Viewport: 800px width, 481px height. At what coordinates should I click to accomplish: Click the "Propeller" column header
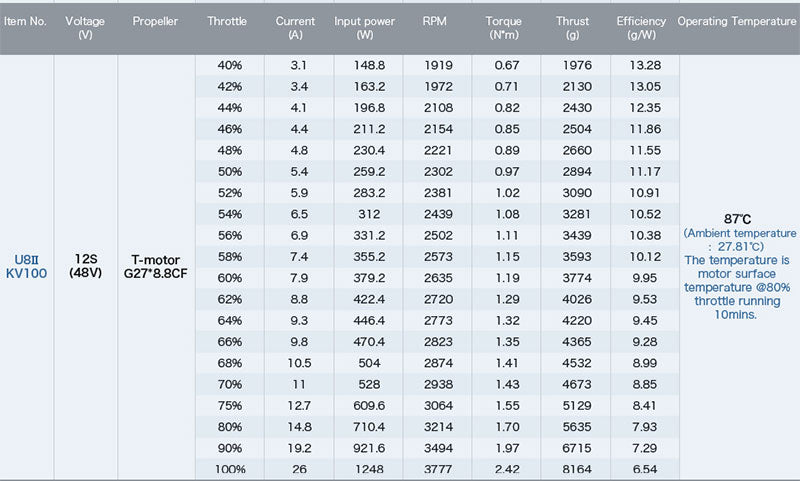click(156, 21)
